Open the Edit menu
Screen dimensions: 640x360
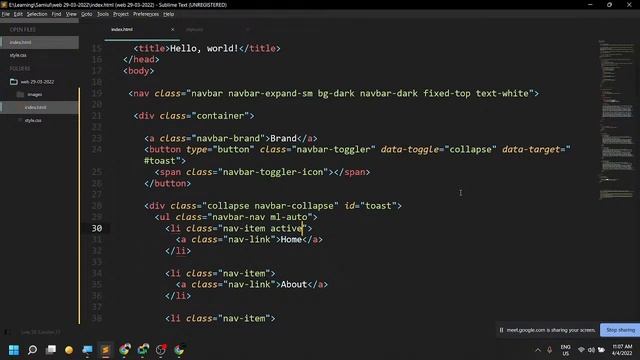tap(18, 14)
